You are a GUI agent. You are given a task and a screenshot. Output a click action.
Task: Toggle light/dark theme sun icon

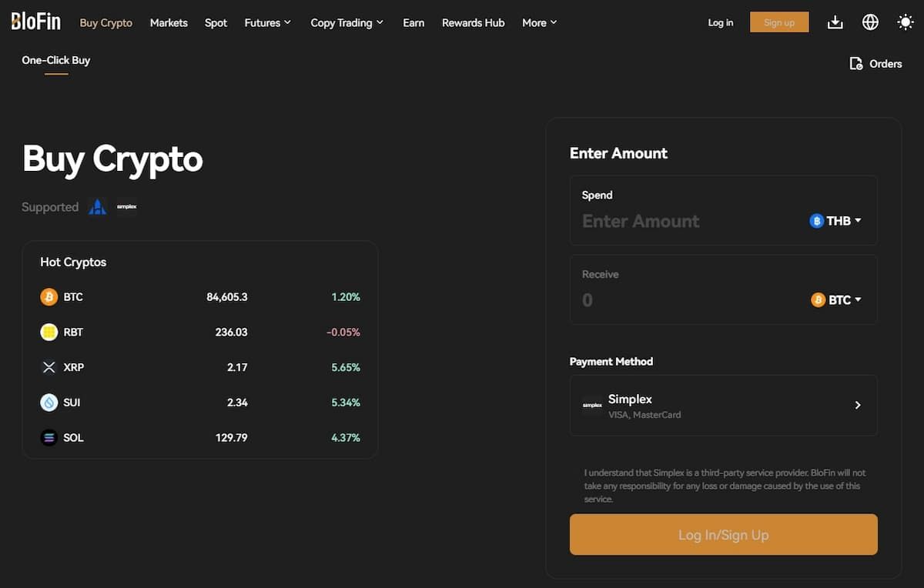tap(906, 22)
